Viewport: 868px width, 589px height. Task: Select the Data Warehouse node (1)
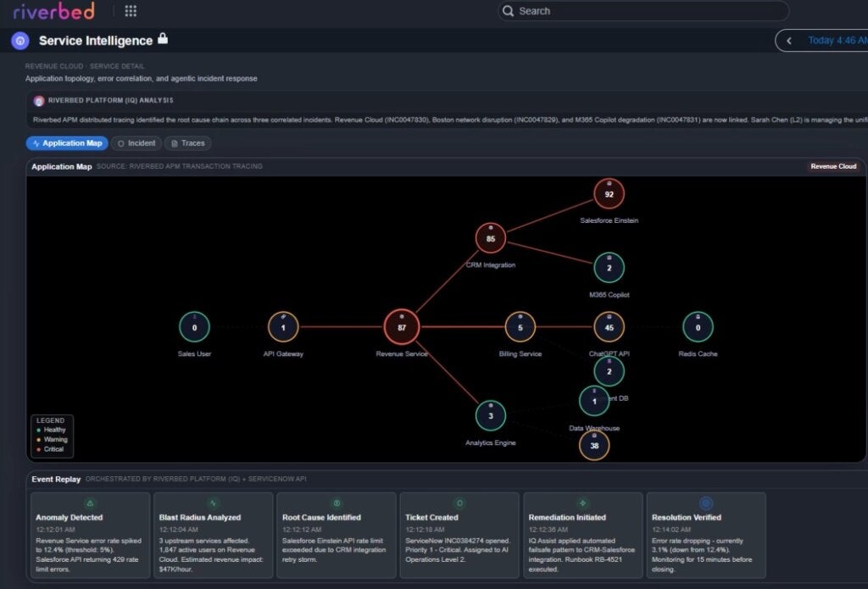click(594, 402)
